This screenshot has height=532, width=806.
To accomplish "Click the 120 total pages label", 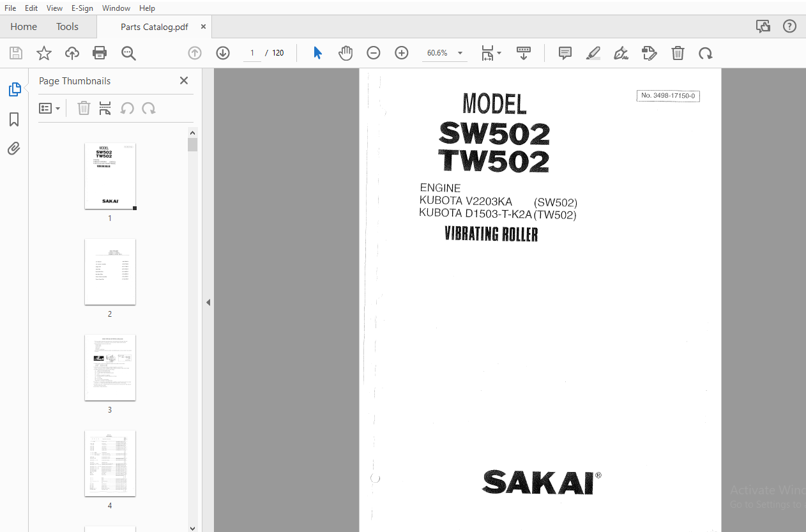I will [278, 53].
